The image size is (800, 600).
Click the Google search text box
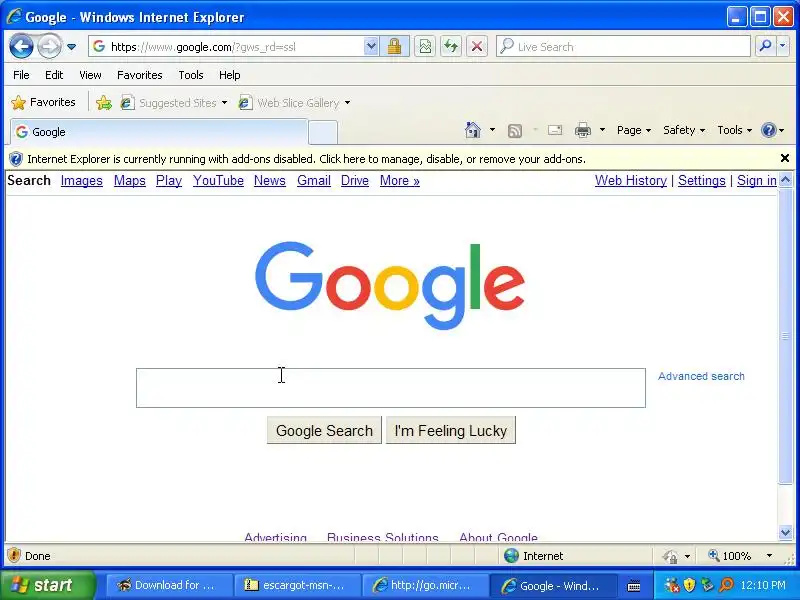(x=391, y=388)
